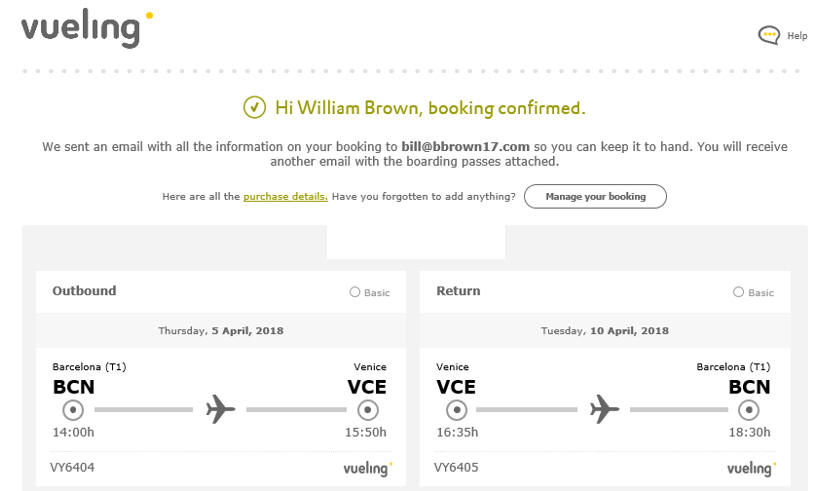This screenshot has width=824, height=491.
Task: Select the Basic radio for Outbound
Action: [355, 292]
